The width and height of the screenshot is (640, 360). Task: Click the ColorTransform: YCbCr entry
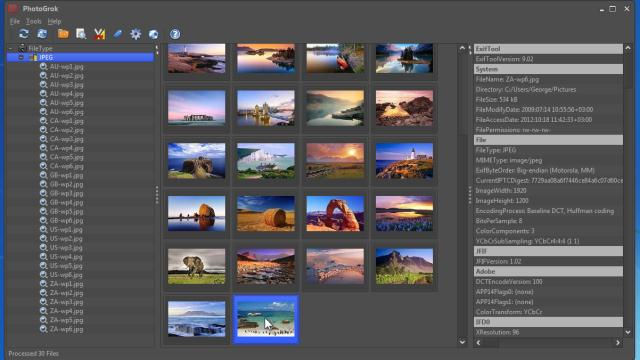coord(509,312)
